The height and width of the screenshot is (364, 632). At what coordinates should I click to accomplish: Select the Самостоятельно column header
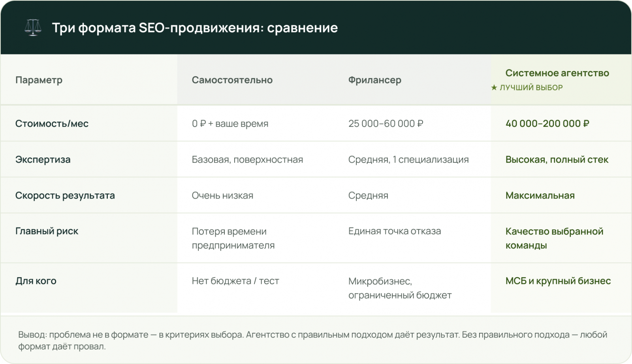[232, 80]
